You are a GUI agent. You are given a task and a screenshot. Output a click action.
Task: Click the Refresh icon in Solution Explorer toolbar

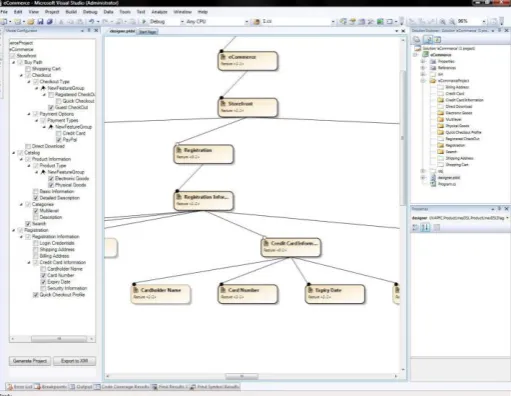437,40
